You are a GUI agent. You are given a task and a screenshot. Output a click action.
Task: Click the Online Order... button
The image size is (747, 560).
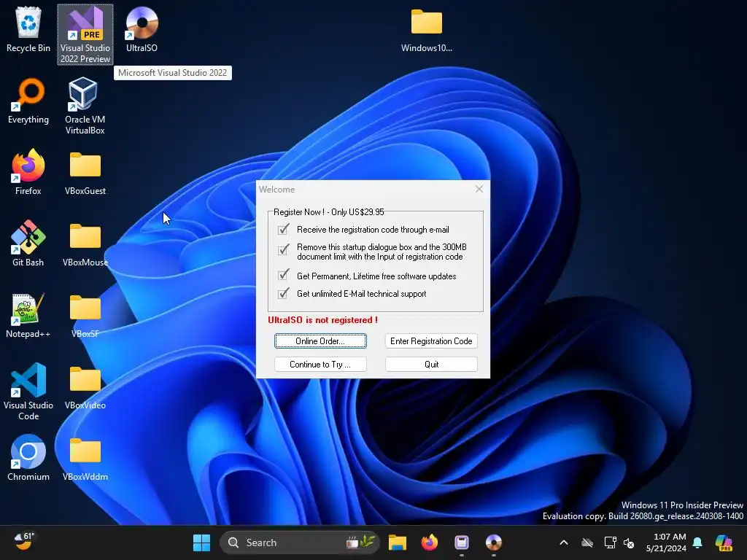point(321,341)
